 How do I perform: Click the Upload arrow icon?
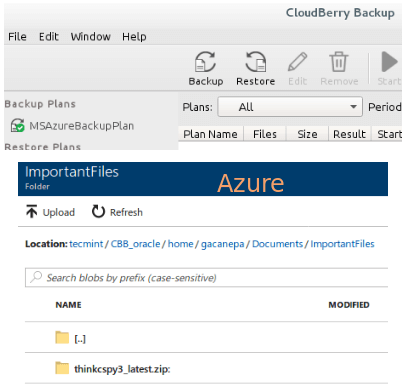pos(32,211)
